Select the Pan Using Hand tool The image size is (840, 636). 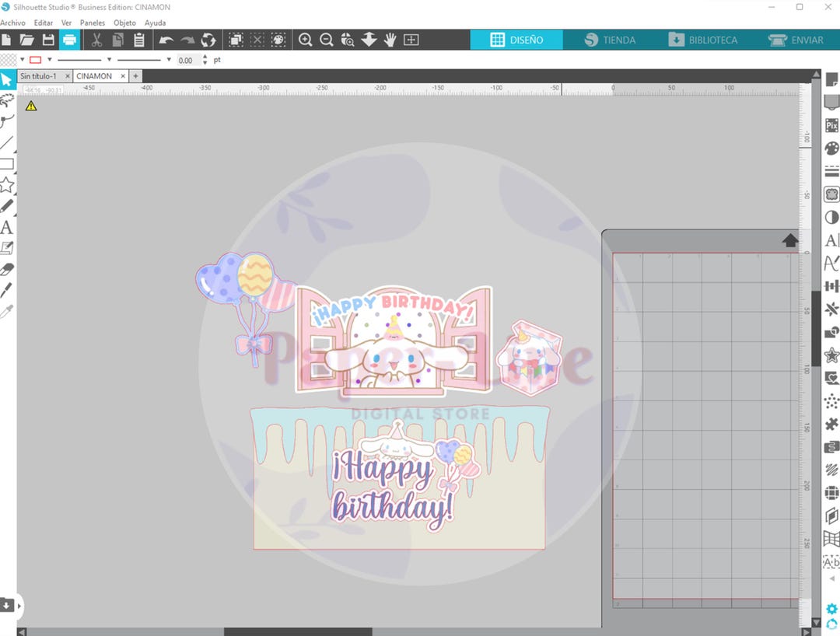point(389,40)
